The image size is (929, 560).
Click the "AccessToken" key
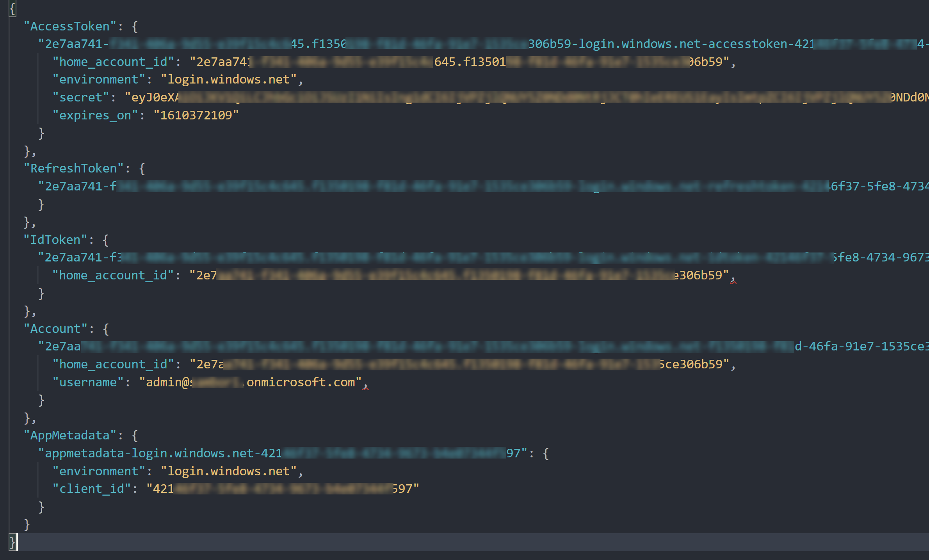pyautogui.click(x=70, y=27)
